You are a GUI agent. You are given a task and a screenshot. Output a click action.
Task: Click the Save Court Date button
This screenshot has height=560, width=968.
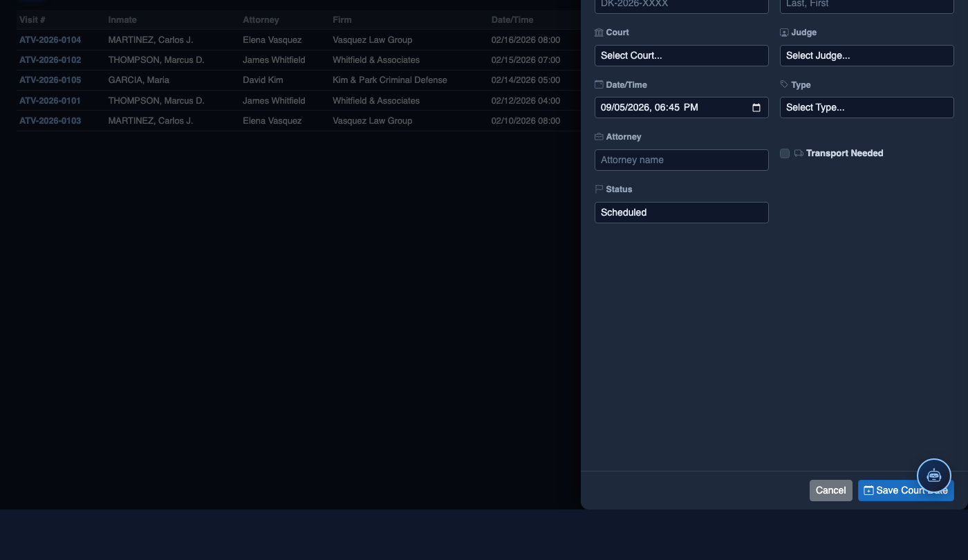point(906,490)
